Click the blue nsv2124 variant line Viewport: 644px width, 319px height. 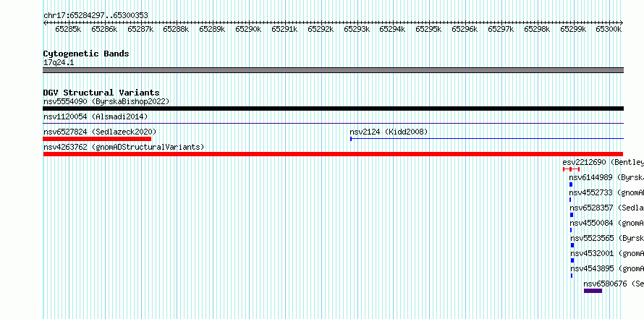pyautogui.click(x=487, y=139)
